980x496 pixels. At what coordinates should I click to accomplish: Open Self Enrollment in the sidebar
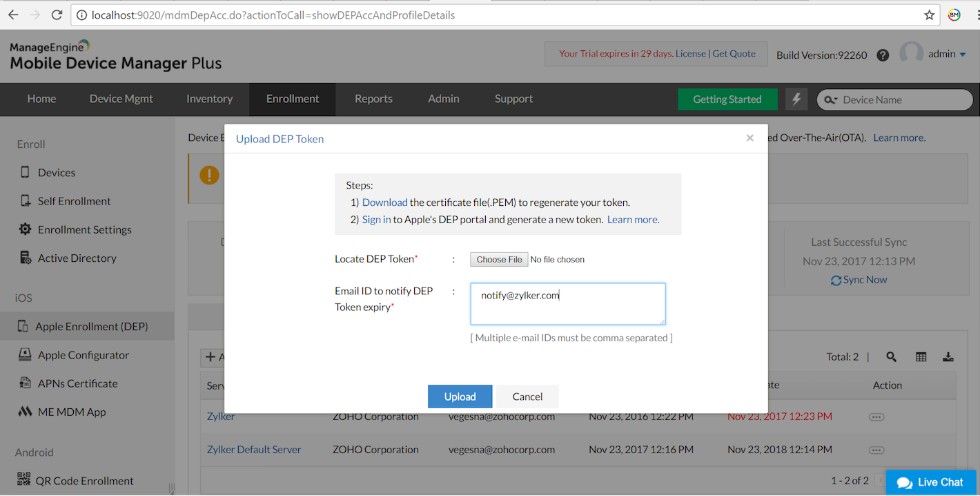pyautogui.click(x=74, y=201)
